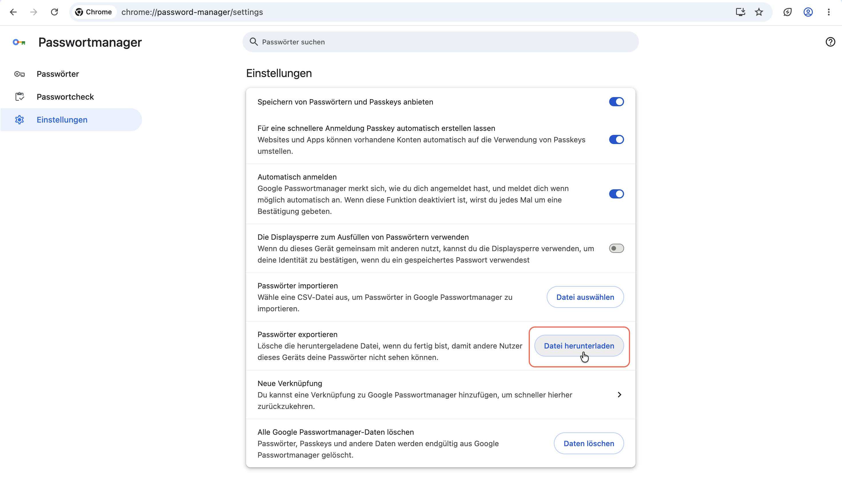The width and height of the screenshot is (842, 504).
Task: Click the help question mark icon
Action: click(x=830, y=42)
